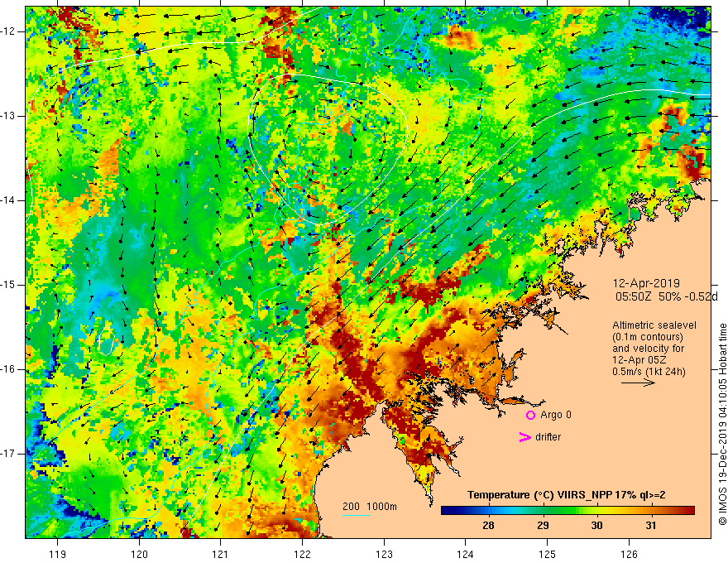Click the longitude label '122'
The width and height of the screenshot is (728, 563).
(x=302, y=554)
